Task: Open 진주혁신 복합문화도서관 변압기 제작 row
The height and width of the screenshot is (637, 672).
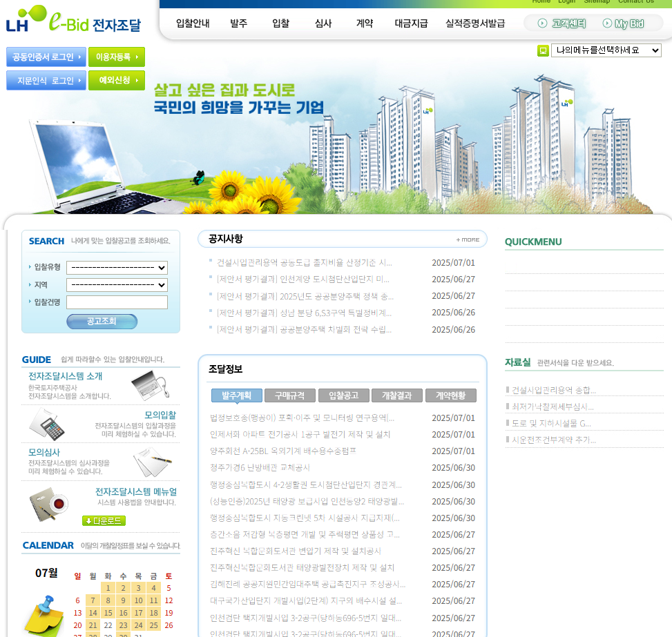Action: click(x=296, y=551)
